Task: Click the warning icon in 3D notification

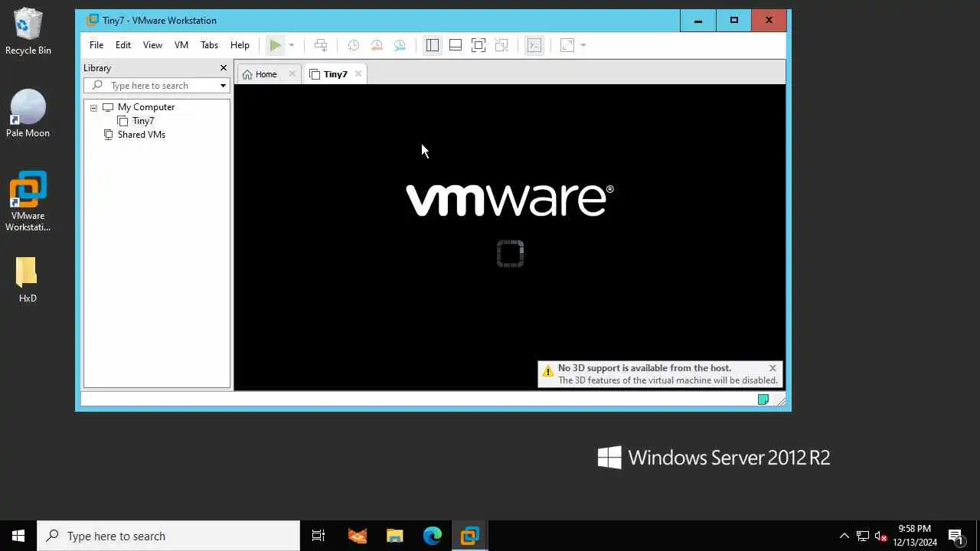Action: (x=548, y=372)
